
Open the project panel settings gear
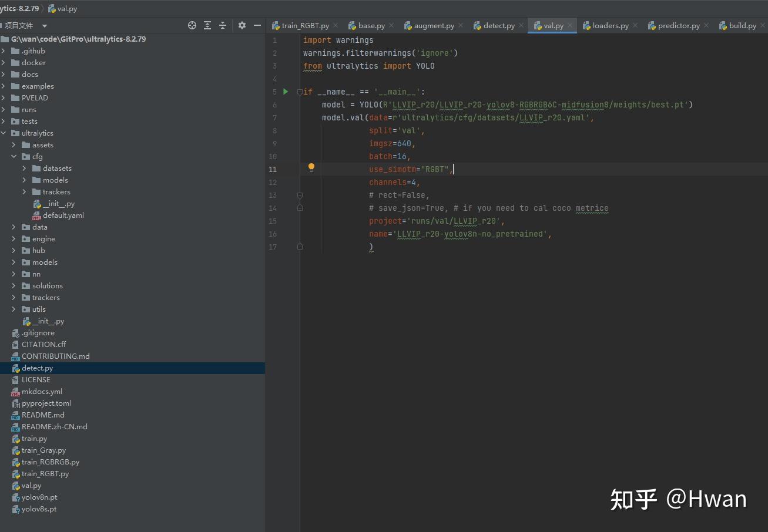(242, 25)
